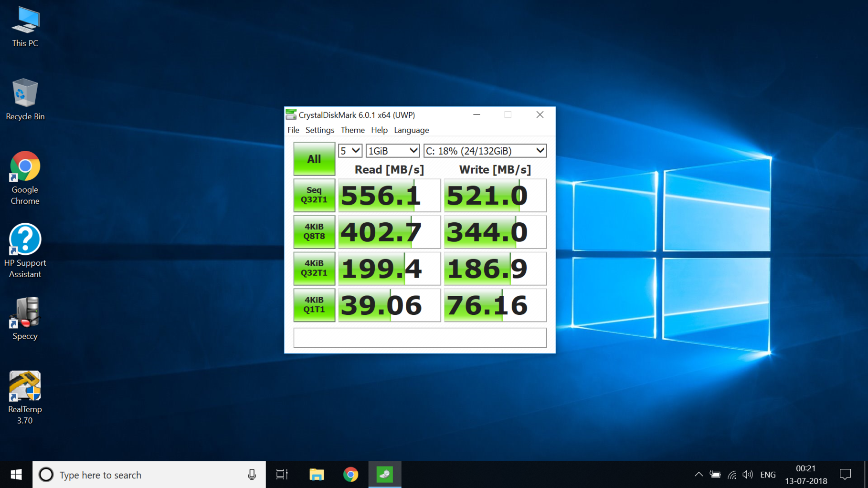The width and height of the screenshot is (868, 488).
Task: Run the 4KiB Q1T1 test
Action: (x=314, y=305)
